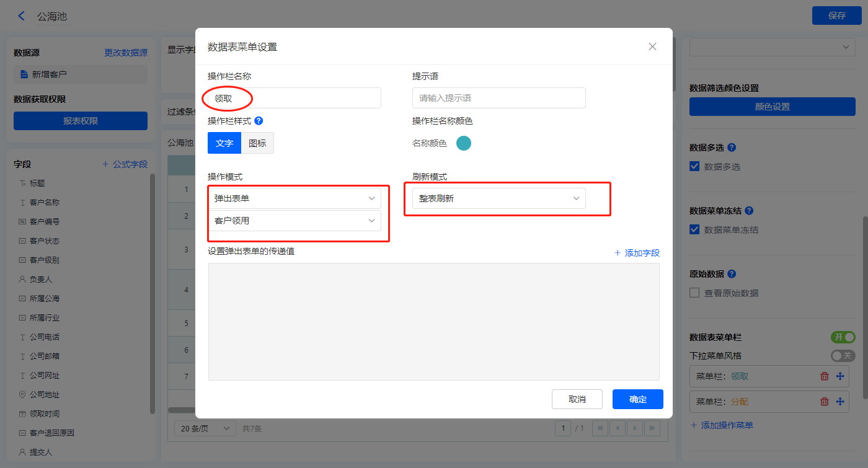Turn off the 数据表菜单栏 switch
Viewport: 868px width, 468px height.
tap(843, 337)
